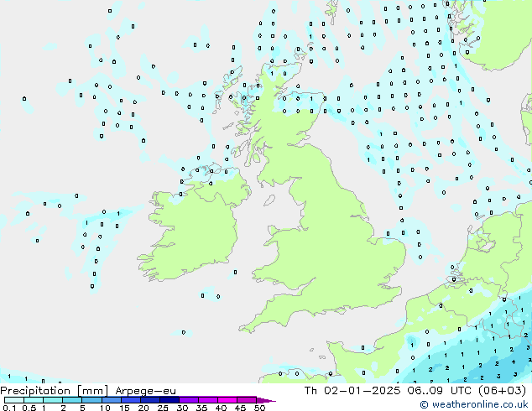Click the '(06+03)' forecast step text
The image size is (532, 411).
pos(502,390)
